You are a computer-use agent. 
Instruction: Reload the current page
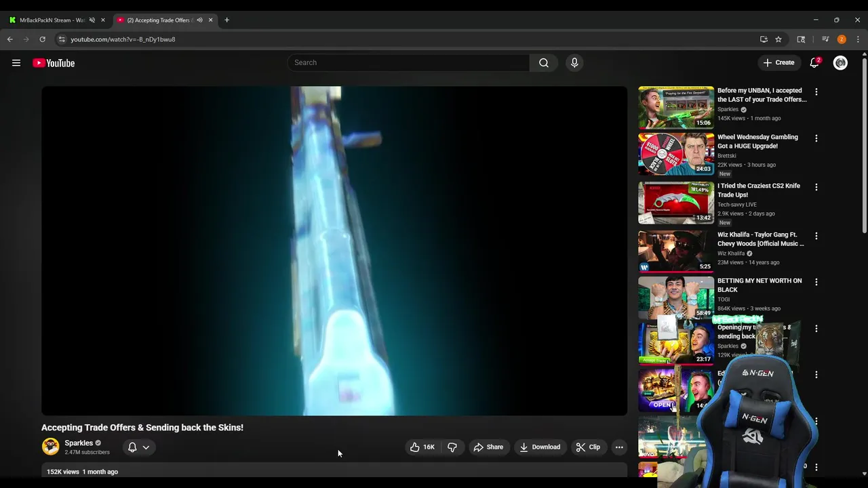42,39
